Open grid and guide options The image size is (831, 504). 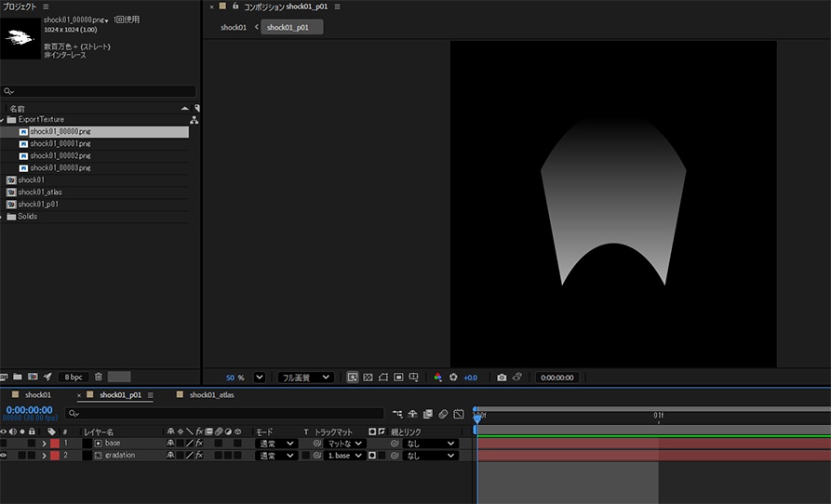414,378
